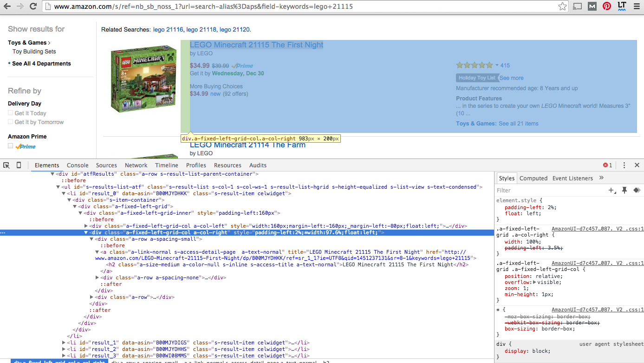This screenshot has width=644, height=363.
Task: Open related search lego 21116
Action: [168, 29]
